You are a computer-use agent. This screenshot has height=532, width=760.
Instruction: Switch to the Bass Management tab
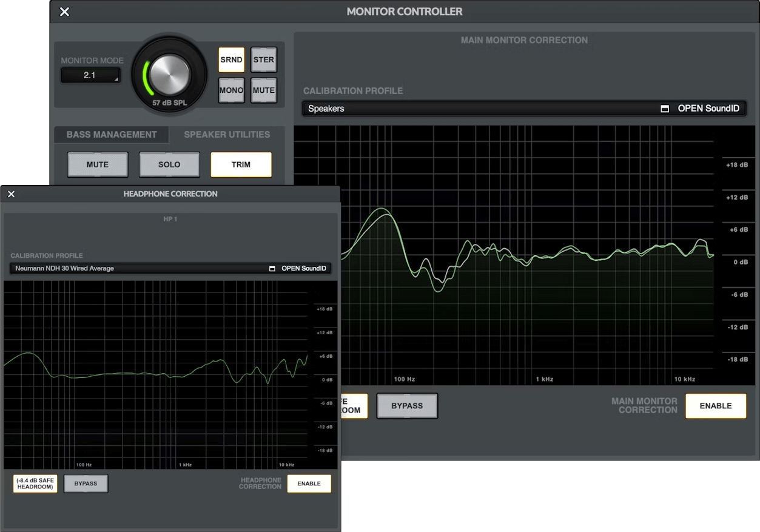click(x=111, y=134)
